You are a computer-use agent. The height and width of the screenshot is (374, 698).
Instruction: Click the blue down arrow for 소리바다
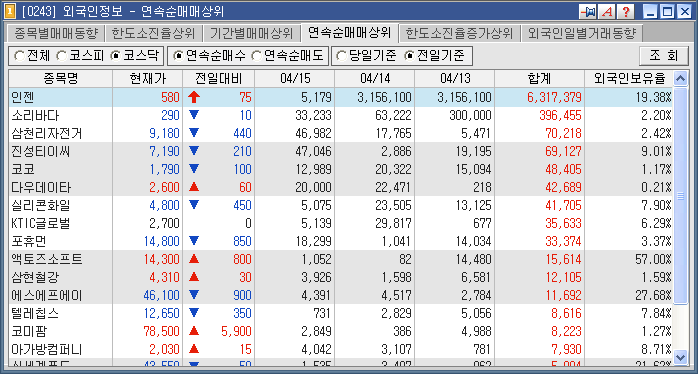194,115
